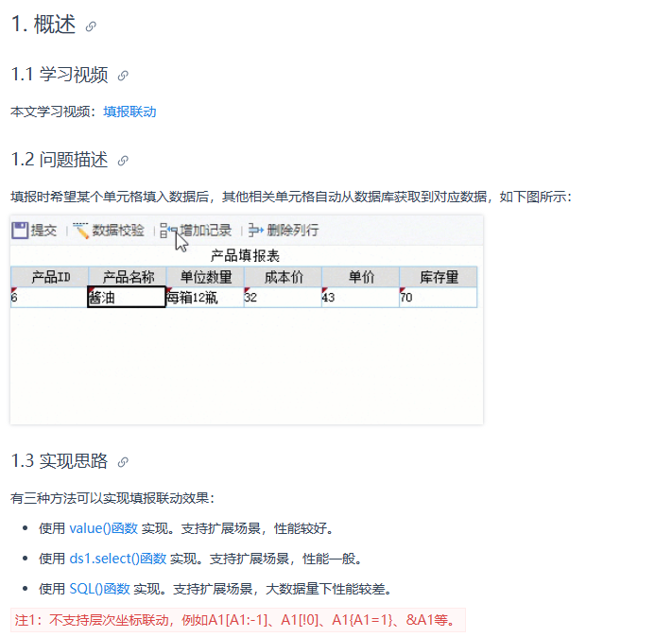Click the 产品填报表 table title
Image resolution: width=672 pixels, height=637 pixels.
point(245,256)
